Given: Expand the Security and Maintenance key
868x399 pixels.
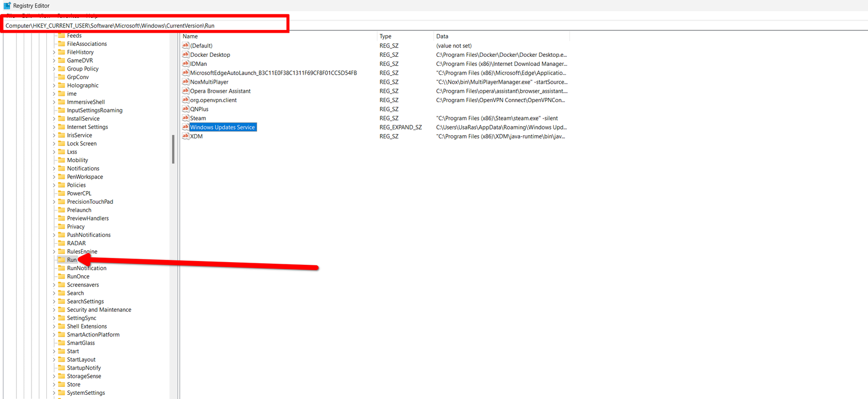Looking at the screenshot, I should tap(54, 310).
